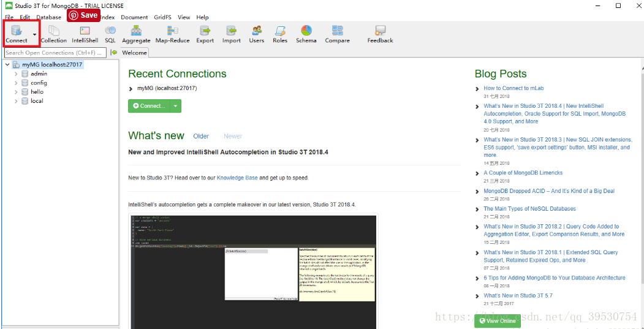644x329 pixels.
Task: Open the Aggregate tool
Action: [137, 34]
